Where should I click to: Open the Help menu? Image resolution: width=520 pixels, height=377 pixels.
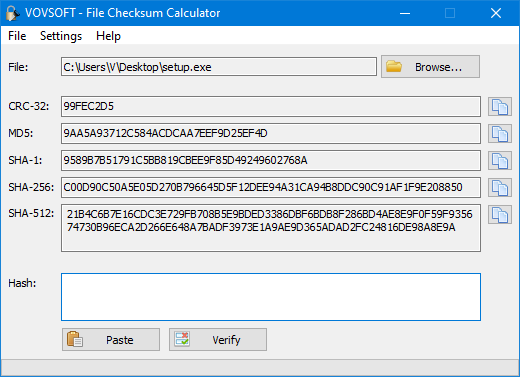tap(108, 36)
